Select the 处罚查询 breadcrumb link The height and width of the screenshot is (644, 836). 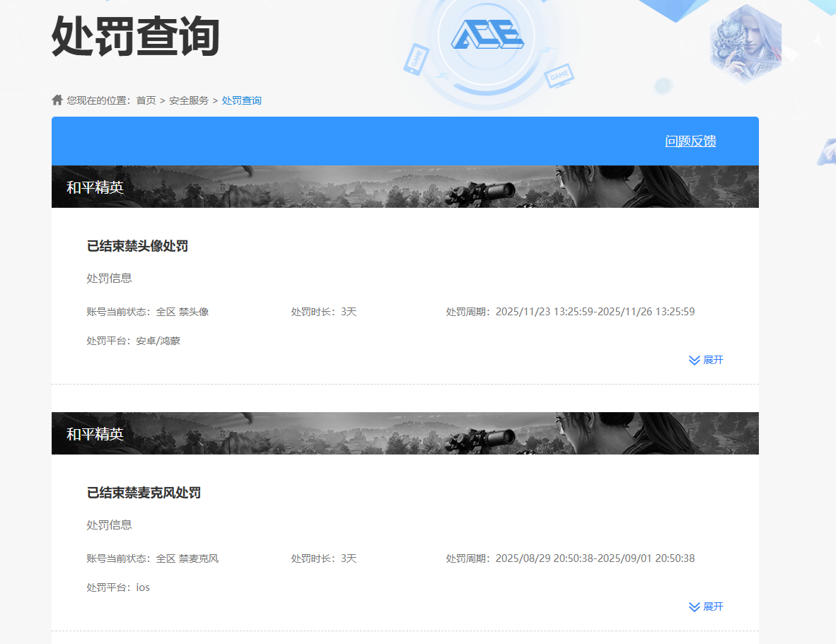[241, 100]
